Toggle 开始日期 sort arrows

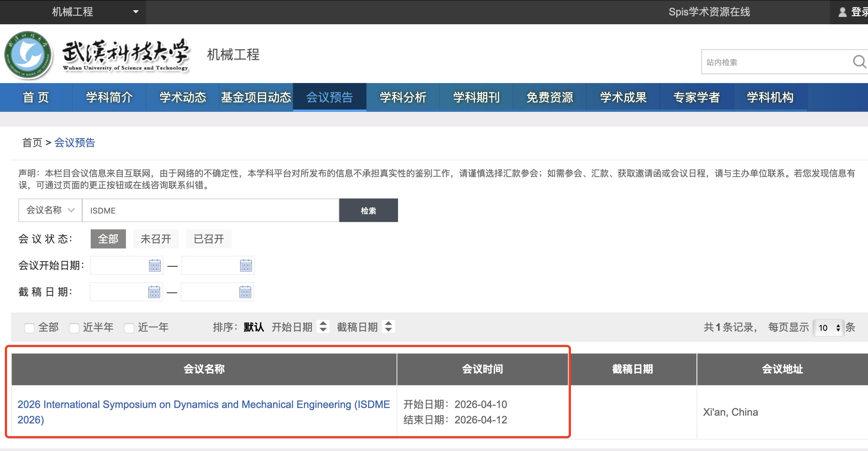[x=323, y=327]
